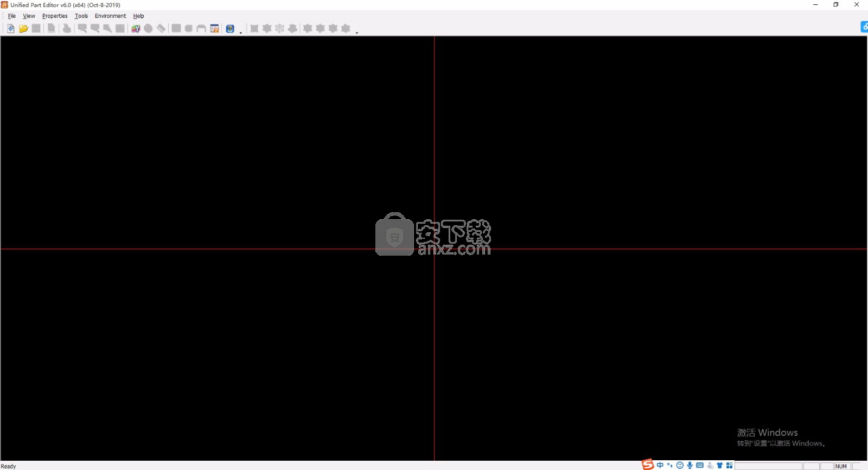Toggle punctuation mode icon in IME bar

(x=670, y=465)
